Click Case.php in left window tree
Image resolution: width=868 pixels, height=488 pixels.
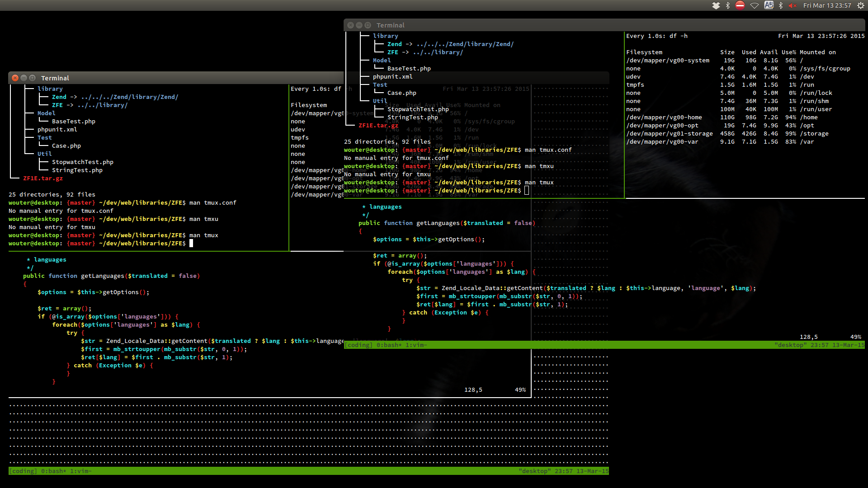click(x=66, y=146)
